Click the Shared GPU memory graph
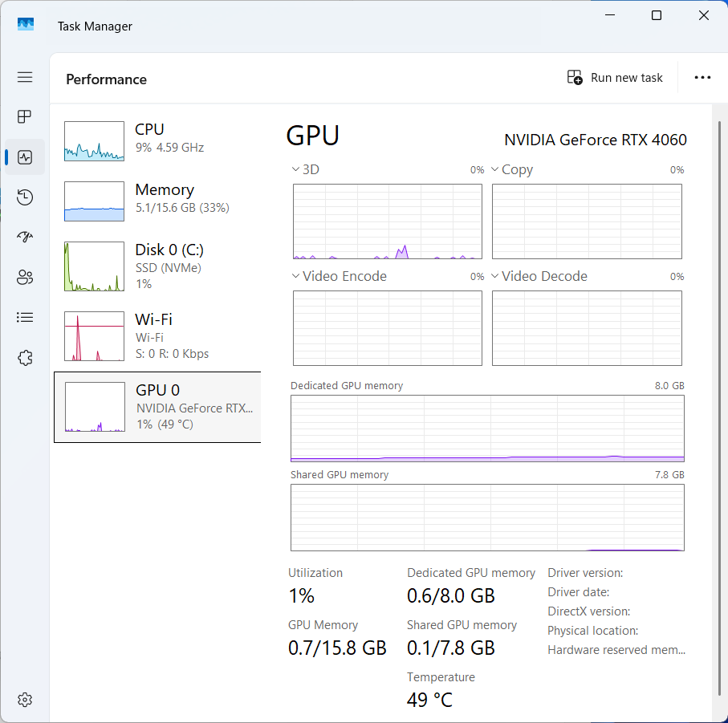The height and width of the screenshot is (723, 728). tap(487, 518)
